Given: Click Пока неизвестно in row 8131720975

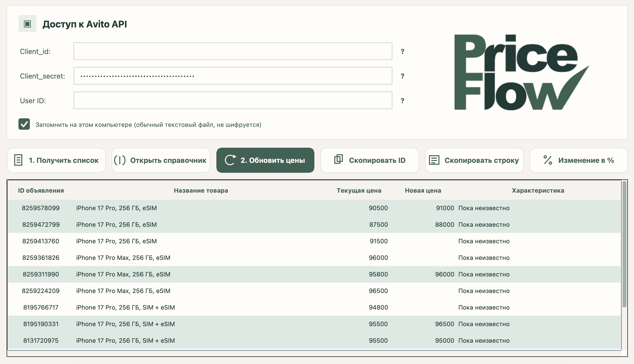Looking at the screenshot, I should [484, 341].
